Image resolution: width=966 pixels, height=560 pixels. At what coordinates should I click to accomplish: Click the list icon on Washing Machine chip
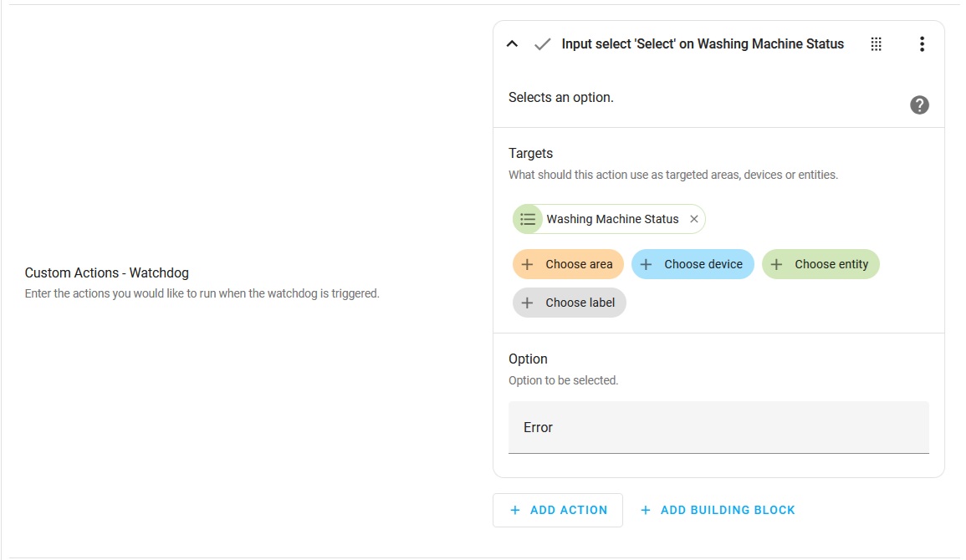[528, 219]
